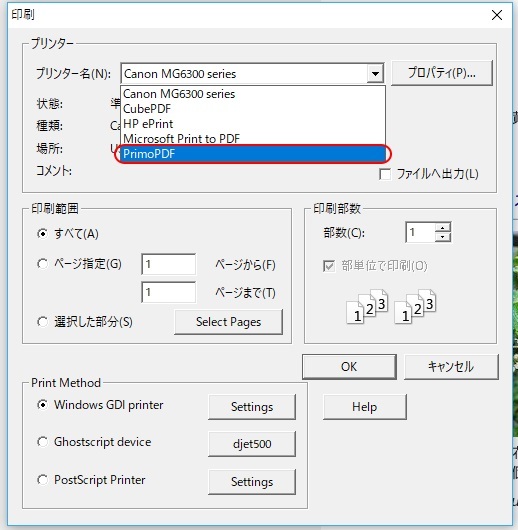The image size is (518, 530).
Task: Choose CubePDF in the printer dropdown list
Action: (x=253, y=109)
